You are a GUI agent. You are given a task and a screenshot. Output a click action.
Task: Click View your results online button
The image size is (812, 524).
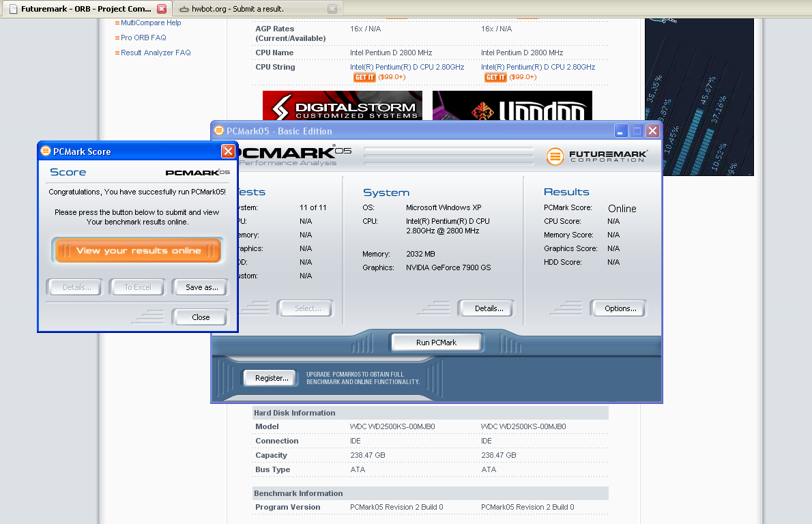pos(139,250)
